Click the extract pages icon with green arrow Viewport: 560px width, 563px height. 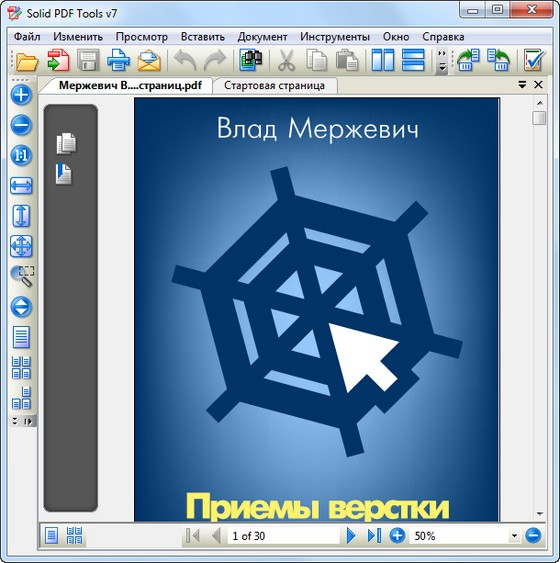tap(499, 60)
